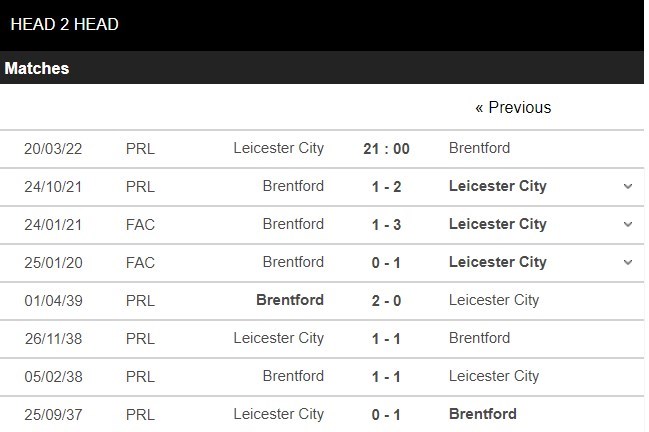Select Brentford away team on 20/03/22 row
Image resolution: width=649 pixels, height=432 pixels.
[479, 148]
